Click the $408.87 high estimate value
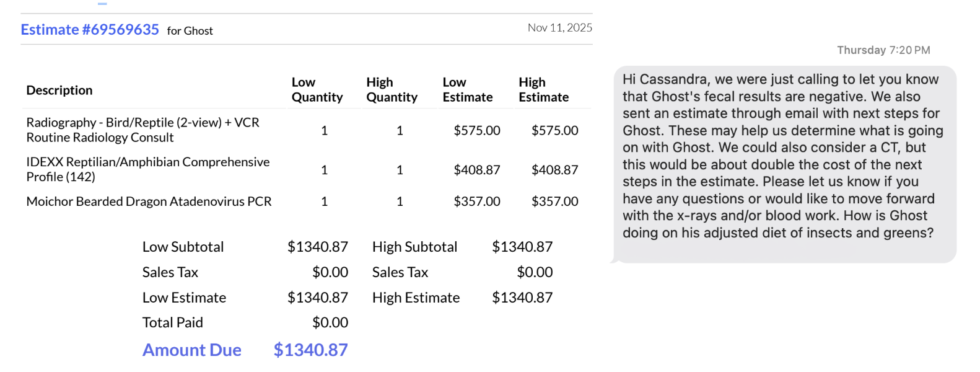The height and width of the screenshot is (372, 980). click(554, 170)
